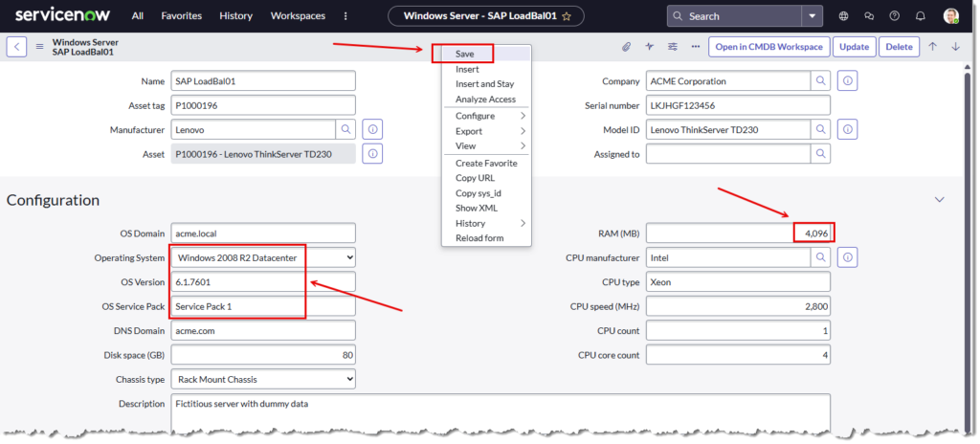Collapse the Configuration section
Screen dimensions: 980x444
(939, 200)
